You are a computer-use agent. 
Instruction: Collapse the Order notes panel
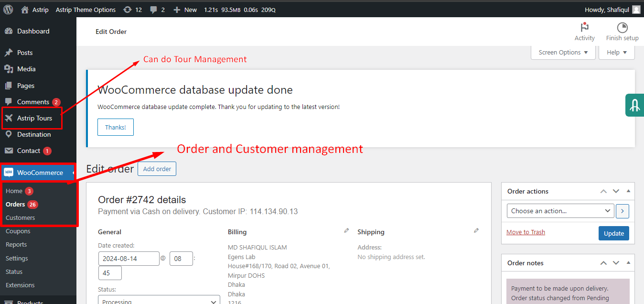(x=628, y=263)
